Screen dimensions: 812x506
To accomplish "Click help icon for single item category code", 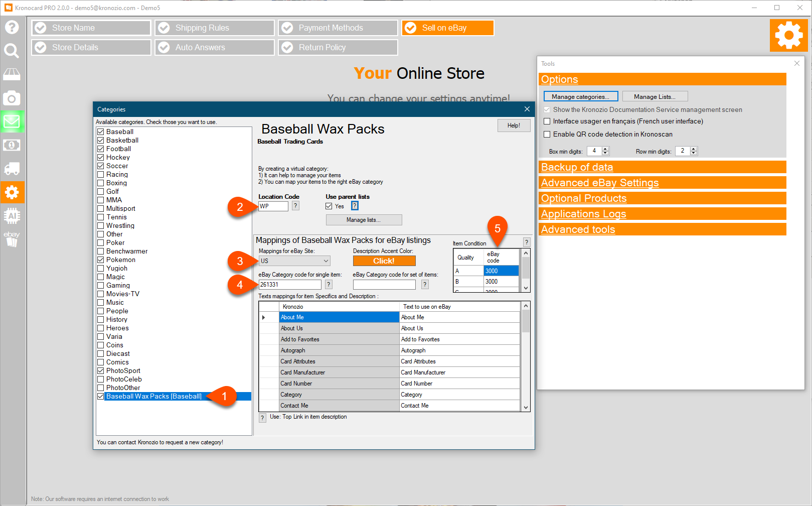I will point(329,285).
